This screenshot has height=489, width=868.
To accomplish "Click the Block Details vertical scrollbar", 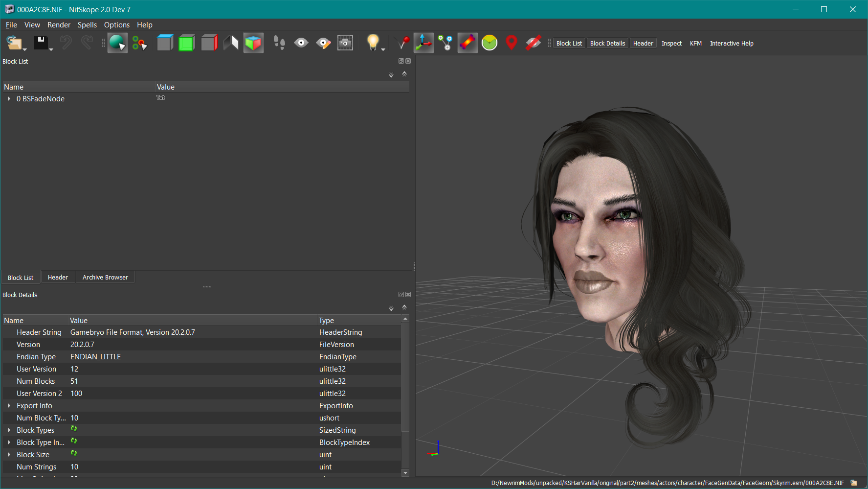I will point(405,377).
